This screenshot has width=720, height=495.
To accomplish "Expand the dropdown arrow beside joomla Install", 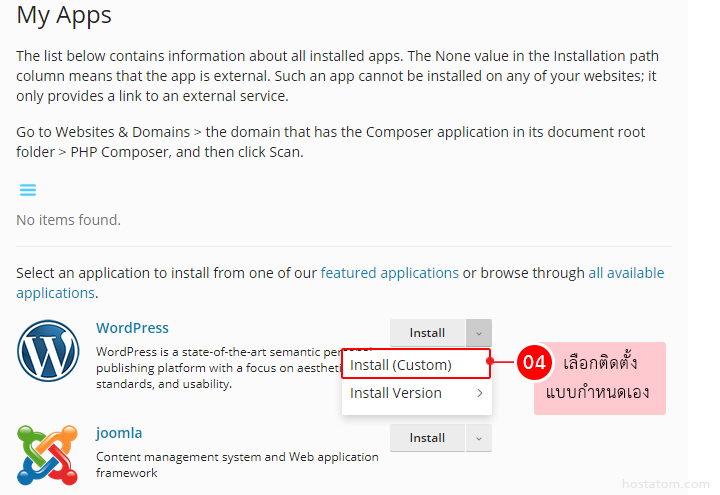I will [479, 438].
